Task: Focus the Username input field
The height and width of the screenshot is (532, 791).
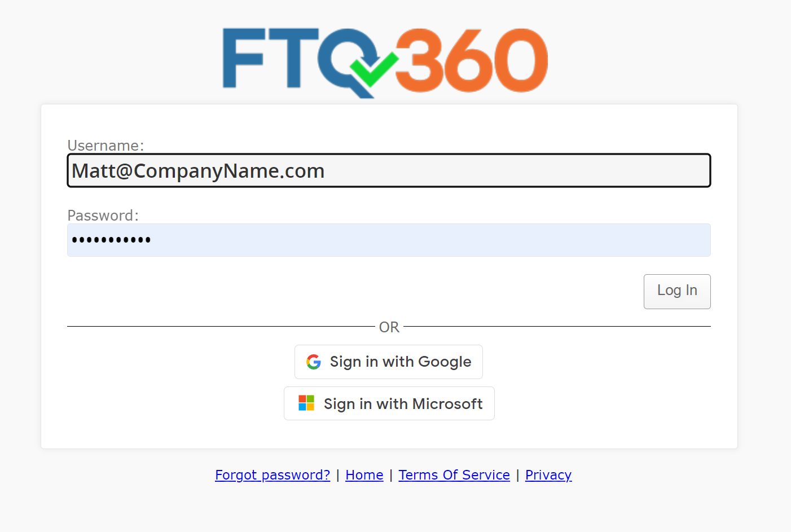Action: [389, 170]
